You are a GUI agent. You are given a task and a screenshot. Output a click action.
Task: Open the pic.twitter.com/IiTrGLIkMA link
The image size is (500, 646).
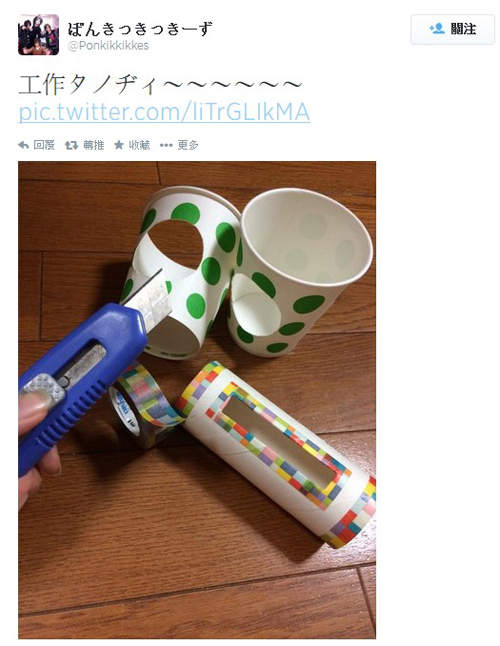164,112
